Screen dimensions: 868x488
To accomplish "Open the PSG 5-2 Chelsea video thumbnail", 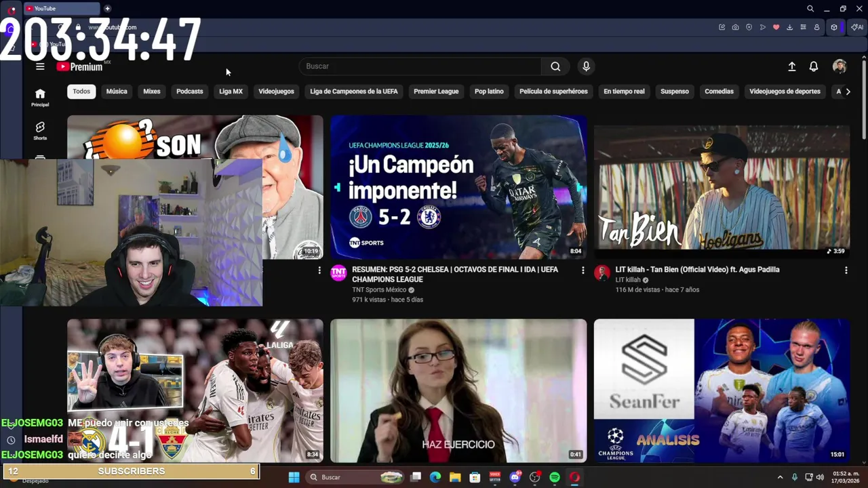I will pos(458,187).
